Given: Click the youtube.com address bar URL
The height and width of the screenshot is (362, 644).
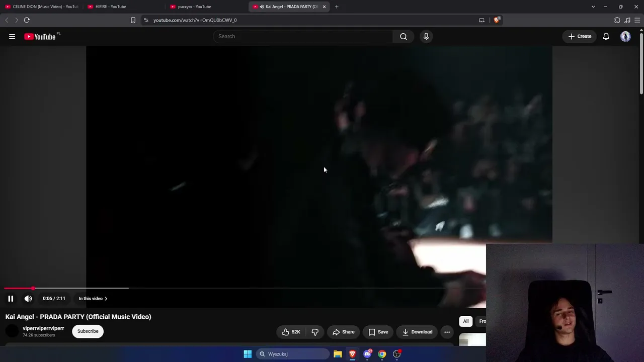Looking at the screenshot, I should pos(195,20).
